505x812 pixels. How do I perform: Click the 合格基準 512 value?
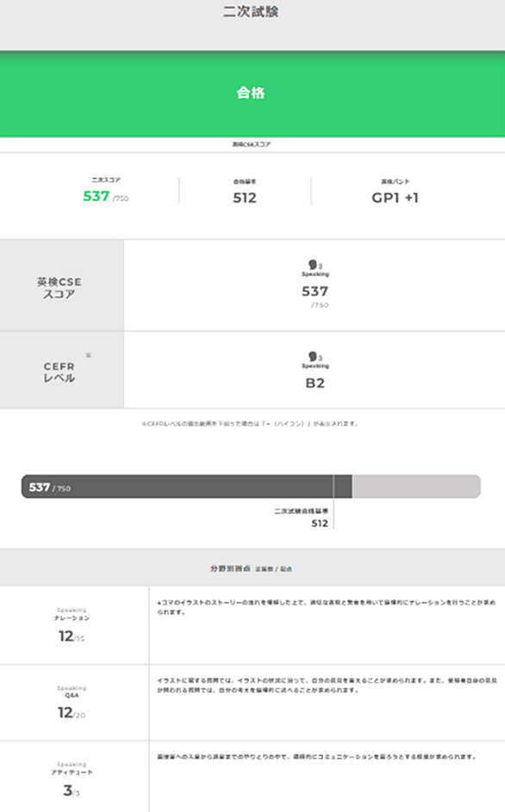tap(245, 198)
